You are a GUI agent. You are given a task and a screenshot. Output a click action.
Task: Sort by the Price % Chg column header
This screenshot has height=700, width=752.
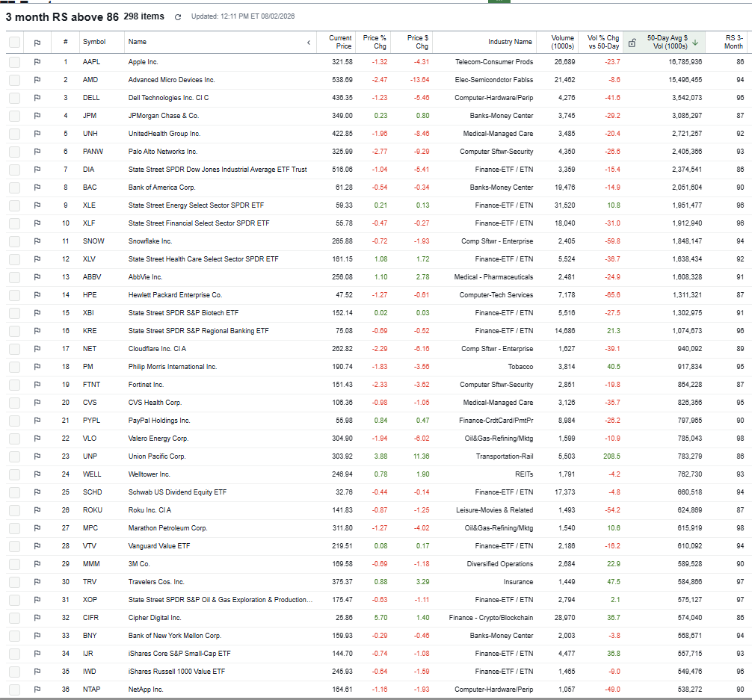pyautogui.click(x=374, y=42)
